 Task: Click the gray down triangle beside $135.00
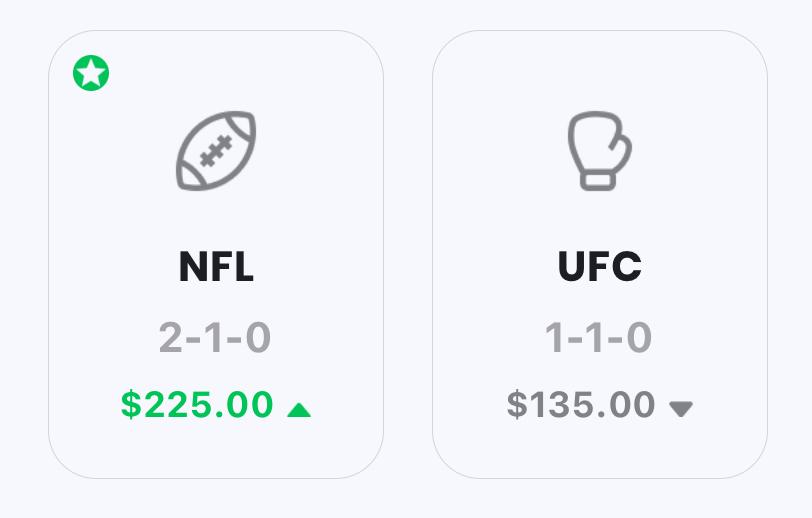[x=681, y=409]
